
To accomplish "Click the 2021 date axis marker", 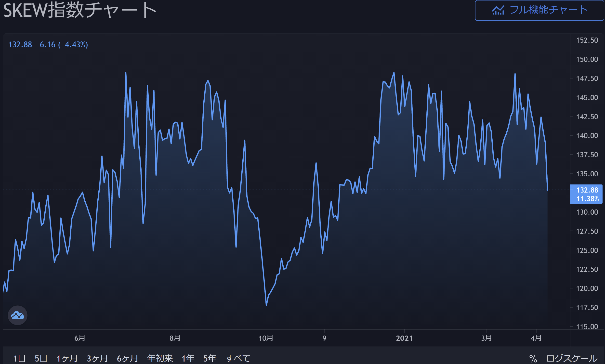I will pyautogui.click(x=404, y=338).
